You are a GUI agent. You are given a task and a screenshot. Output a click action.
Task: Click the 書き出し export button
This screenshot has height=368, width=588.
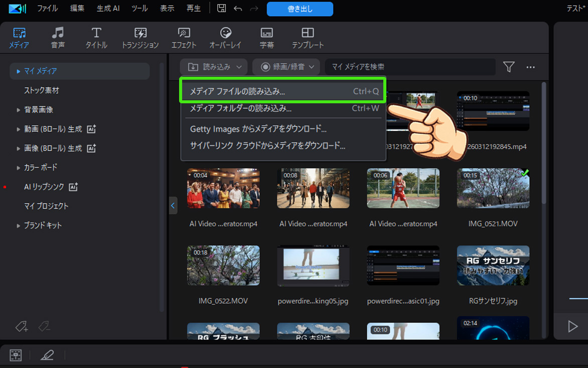click(x=300, y=9)
